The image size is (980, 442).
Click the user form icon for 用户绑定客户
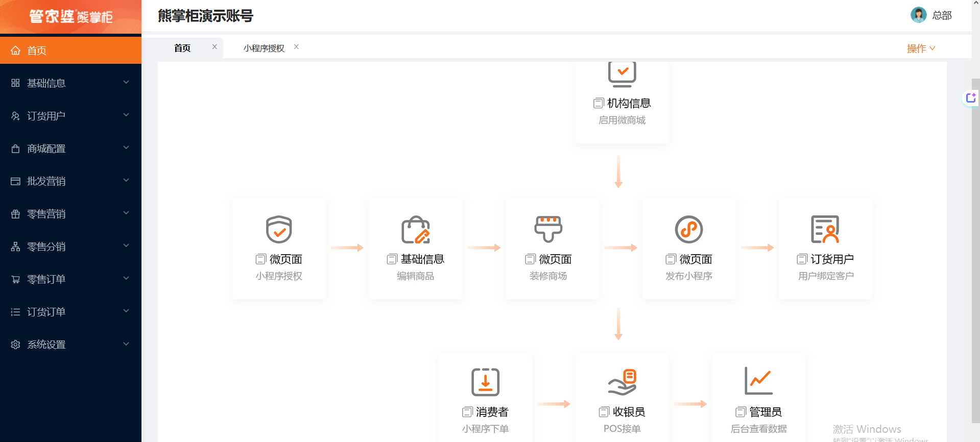[825, 229]
